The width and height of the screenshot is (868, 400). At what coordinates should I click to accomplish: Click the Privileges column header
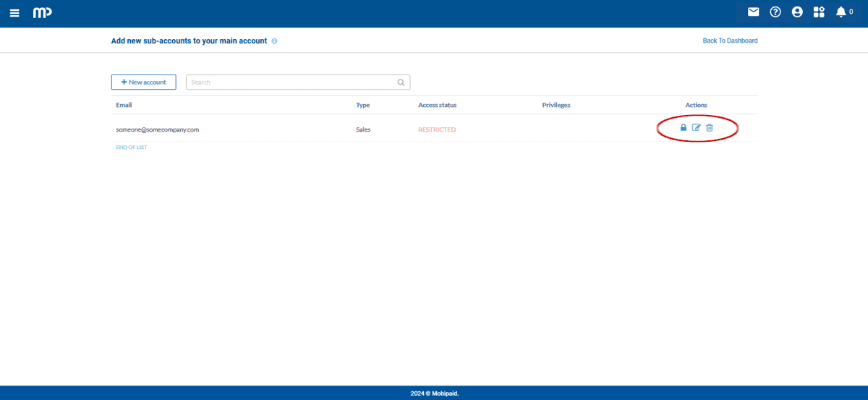(x=556, y=106)
